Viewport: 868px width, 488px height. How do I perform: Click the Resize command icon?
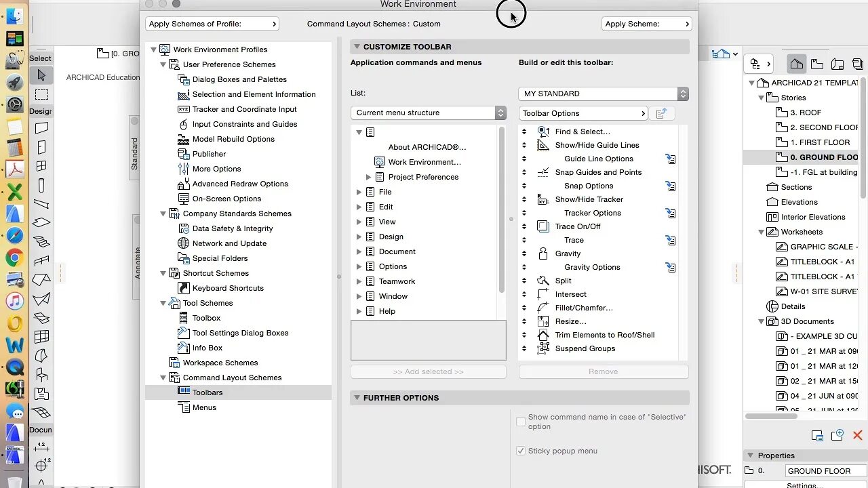click(543, 321)
